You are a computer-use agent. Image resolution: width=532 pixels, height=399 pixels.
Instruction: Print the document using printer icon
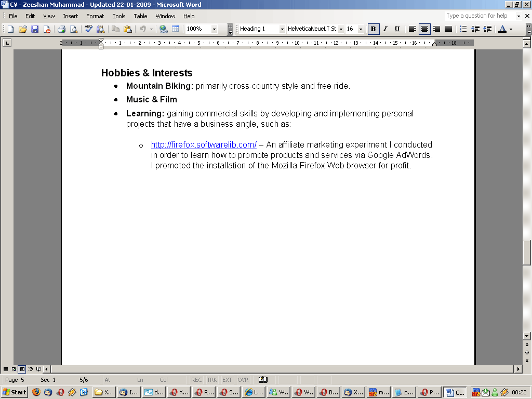click(x=61, y=29)
